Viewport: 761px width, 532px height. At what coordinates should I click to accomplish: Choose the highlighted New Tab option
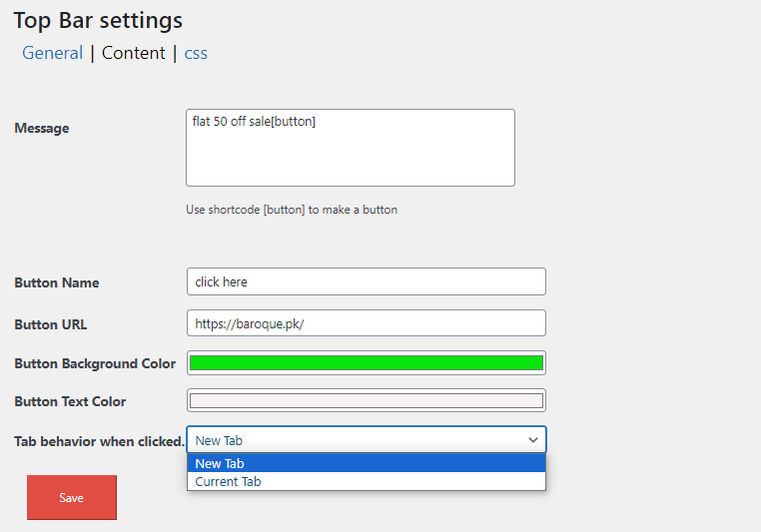(x=367, y=463)
